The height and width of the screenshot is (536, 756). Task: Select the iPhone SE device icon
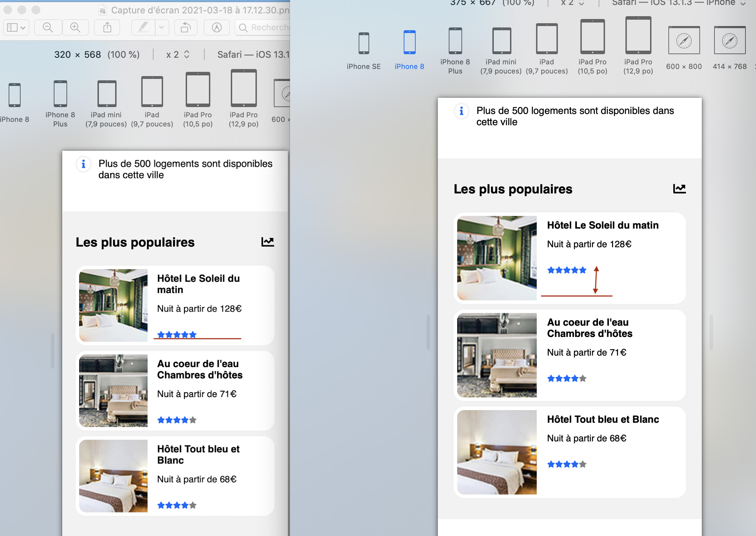point(364,44)
